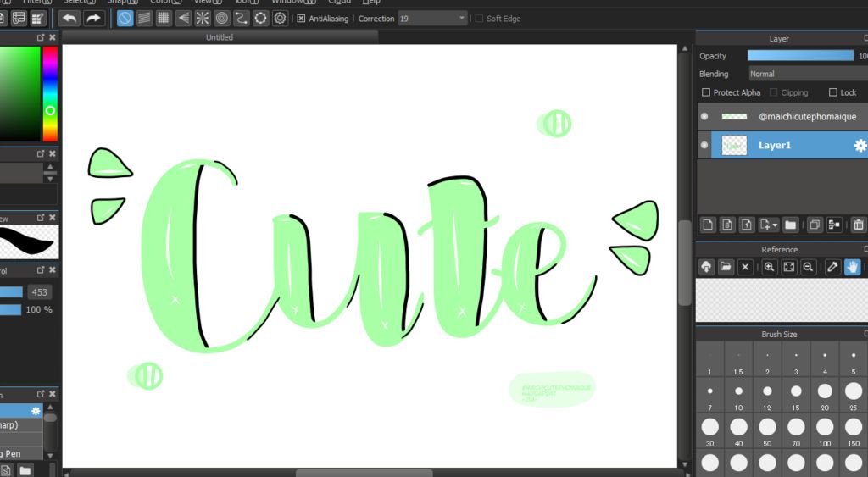The height and width of the screenshot is (477, 868).
Task: Create a new color layer
Action: pyautogui.click(x=708, y=225)
